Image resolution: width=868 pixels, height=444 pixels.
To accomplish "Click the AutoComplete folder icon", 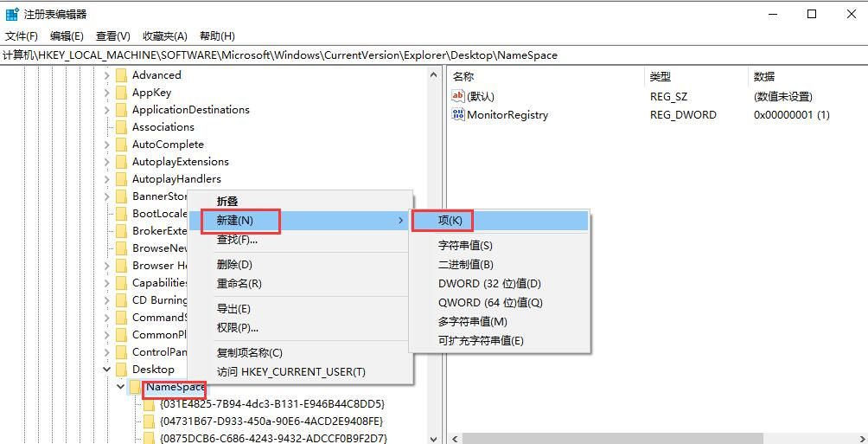I will 122,145.
